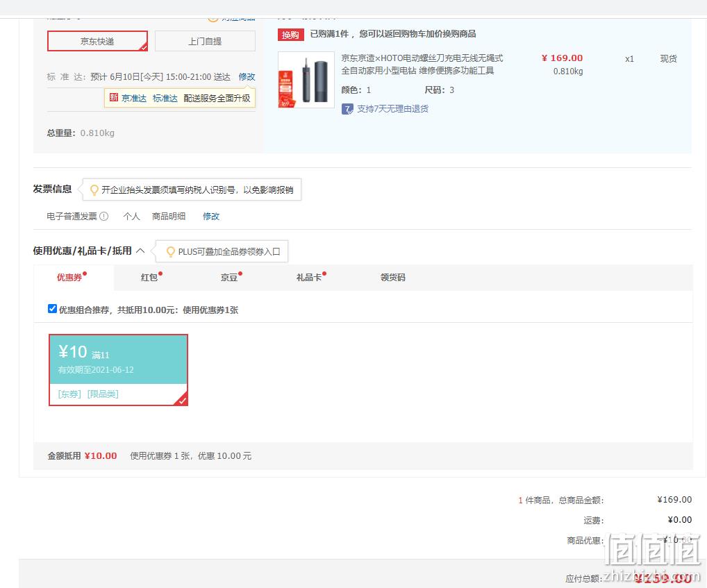
Task: Uncheck 优惠组合推荐 checkbox
Action: pyautogui.click(x=52, y=309)
